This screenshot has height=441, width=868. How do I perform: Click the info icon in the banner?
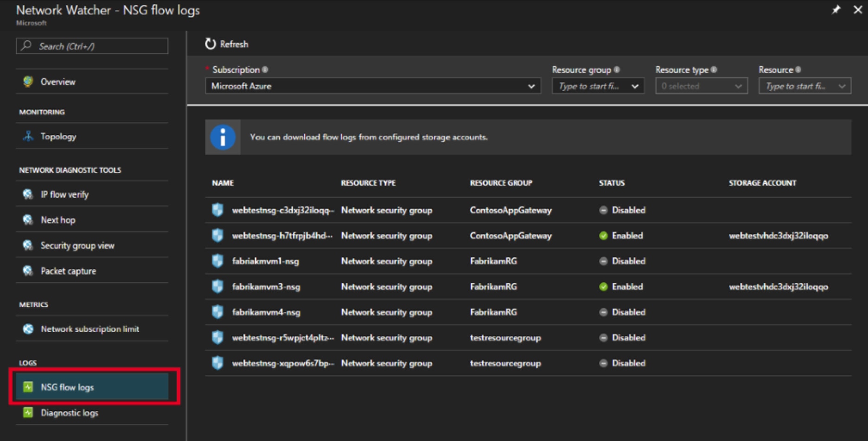223,138
